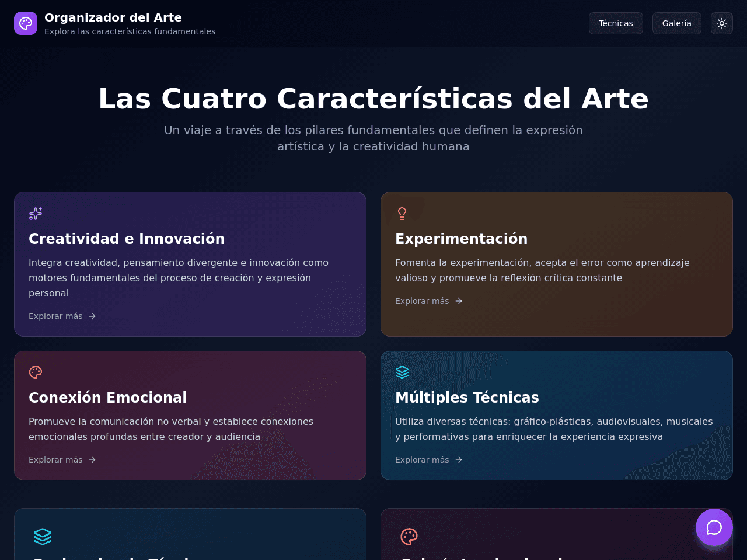The image size is (747, 560).
Task: Click the Las Cuatro Características del Arte heading
Action: pyautogui.click(x=373, y=99)
